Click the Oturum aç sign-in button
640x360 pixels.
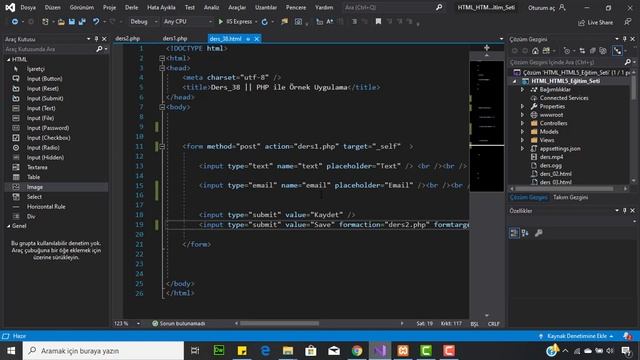547,8
